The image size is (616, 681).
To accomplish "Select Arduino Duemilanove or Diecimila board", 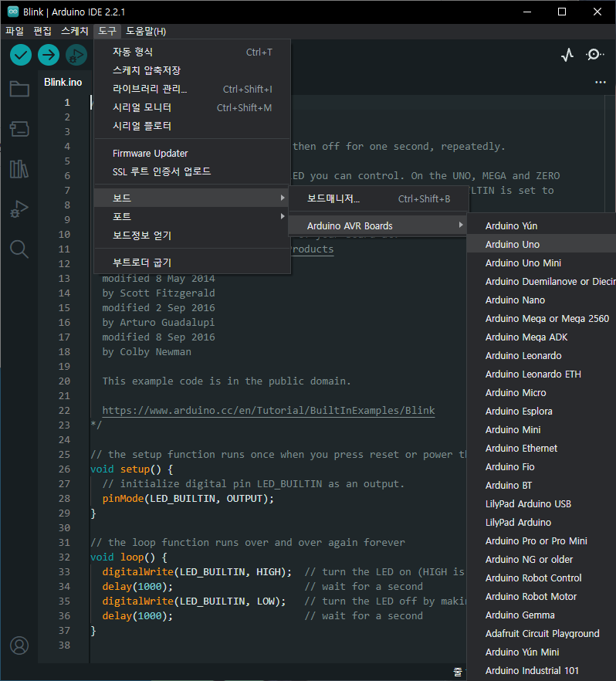I will tap(541, 281).
